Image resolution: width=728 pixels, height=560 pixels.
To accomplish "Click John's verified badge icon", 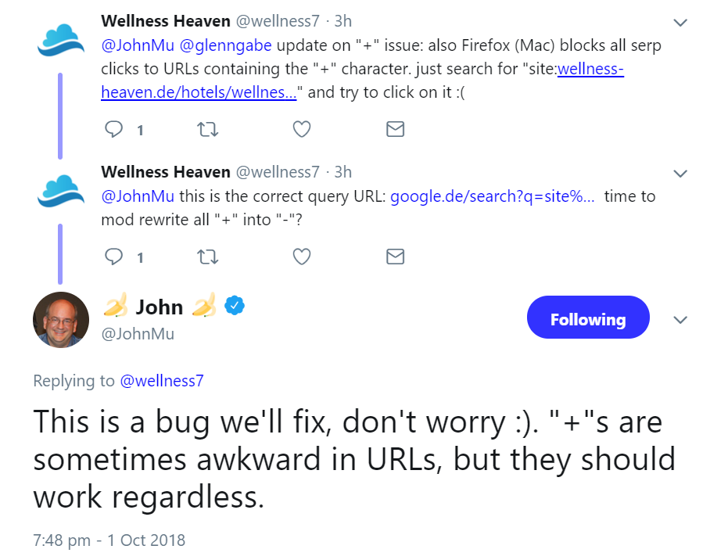I will [235, 307].
